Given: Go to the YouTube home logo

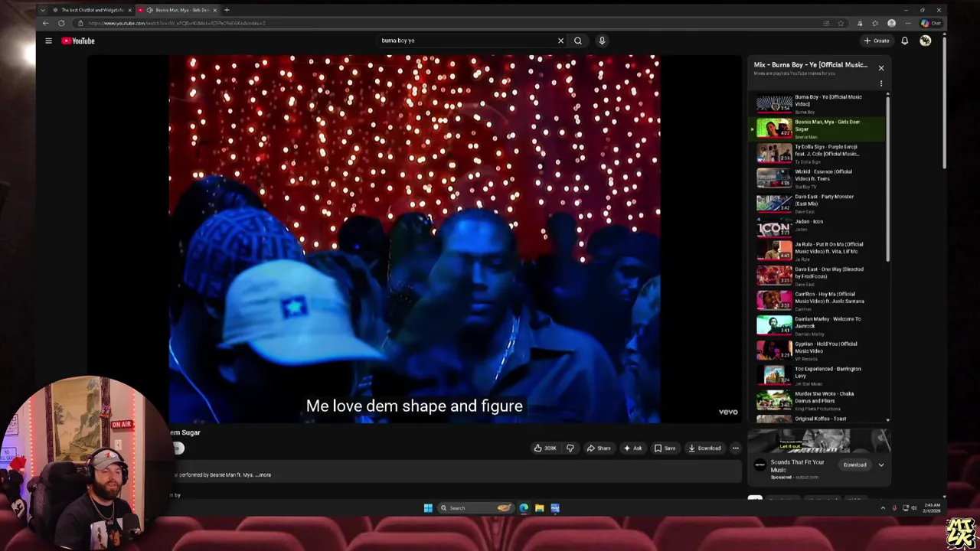Looking at the screenshot, I should click(x=78, y=41).
